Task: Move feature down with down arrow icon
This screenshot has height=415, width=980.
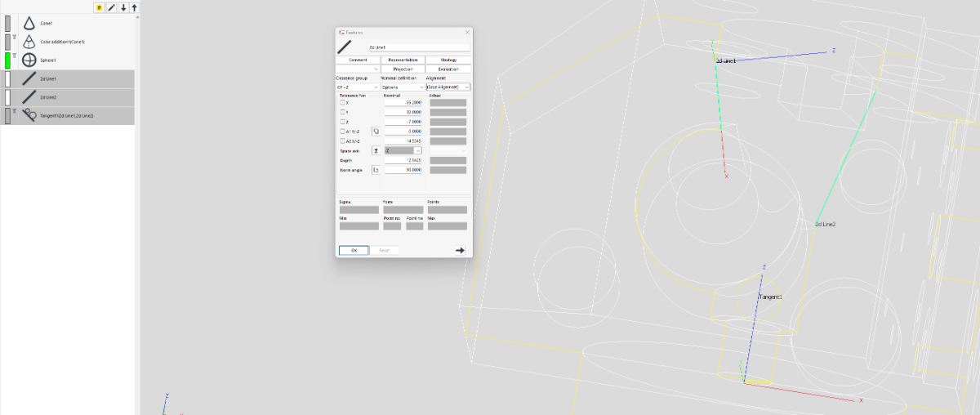Action: [123, 7]
